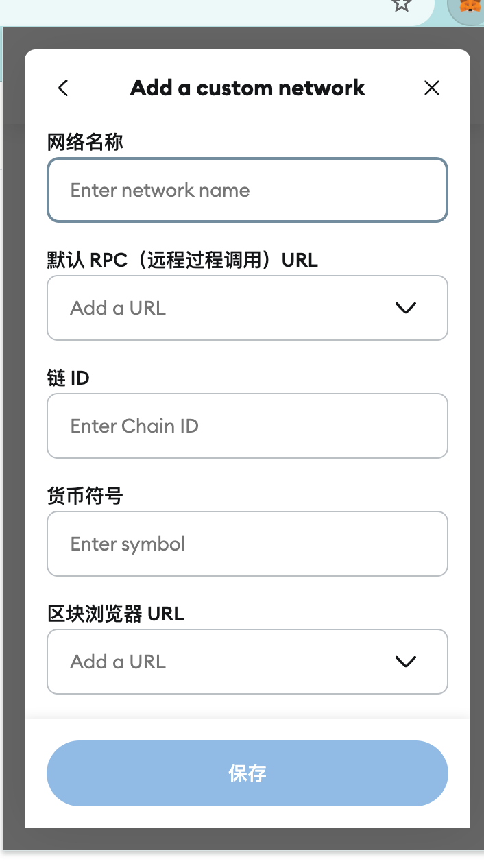The height and width of the screenshot is (868, 484).
Task: Click the Add a URL text under default RPC
Action: 118,308
